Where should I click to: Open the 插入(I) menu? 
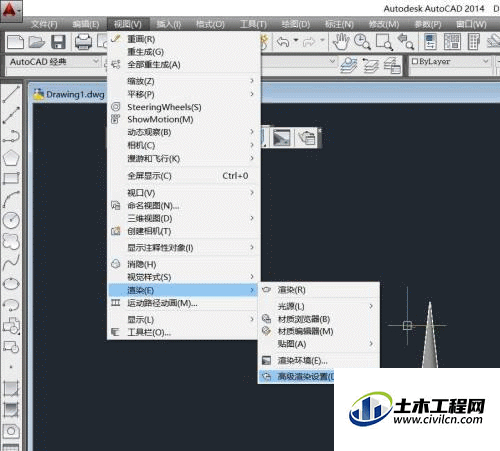tap(169, 24)
